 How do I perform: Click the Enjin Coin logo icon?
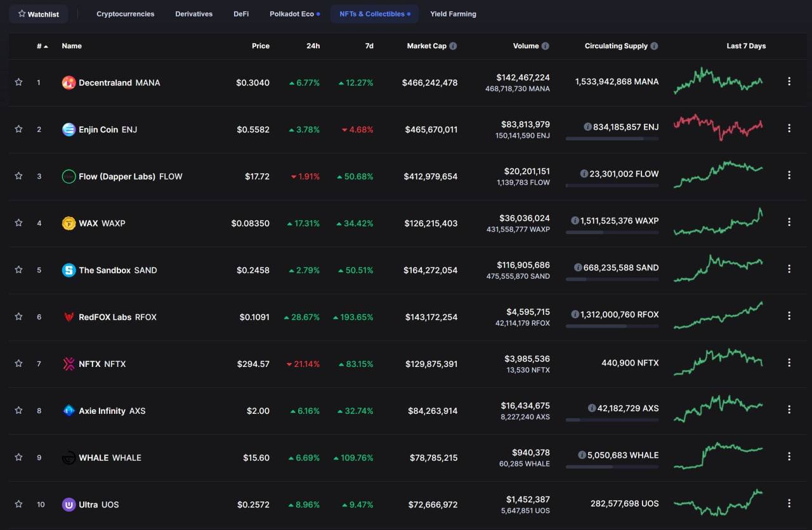coord(69,129)
